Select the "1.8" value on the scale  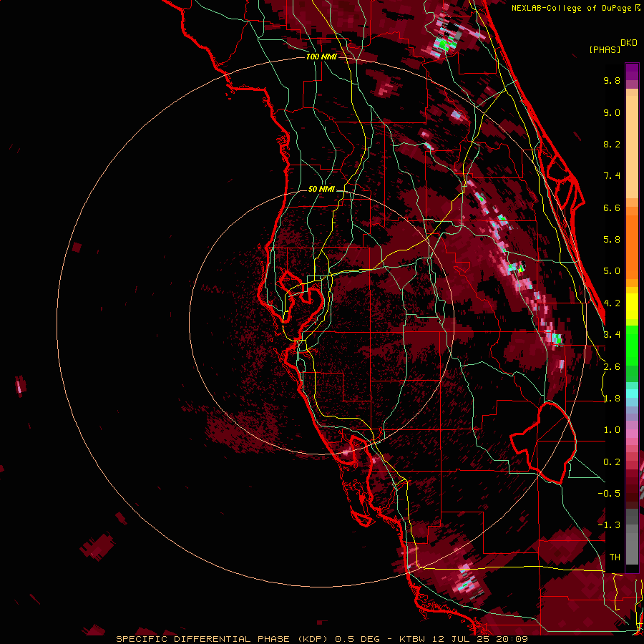coord(612,399)
